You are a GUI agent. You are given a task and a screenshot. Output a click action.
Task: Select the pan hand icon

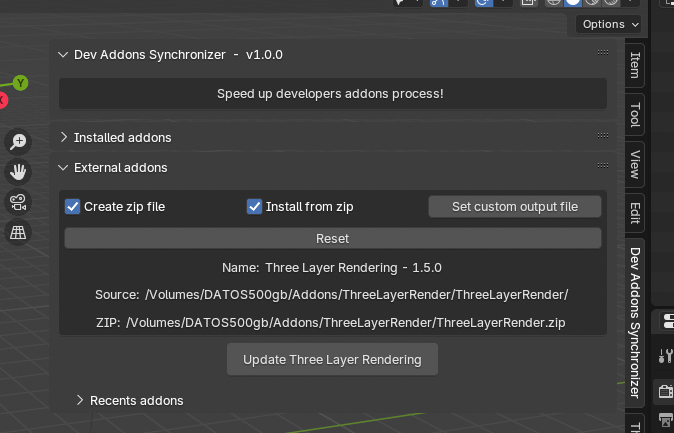pos(18,171)
